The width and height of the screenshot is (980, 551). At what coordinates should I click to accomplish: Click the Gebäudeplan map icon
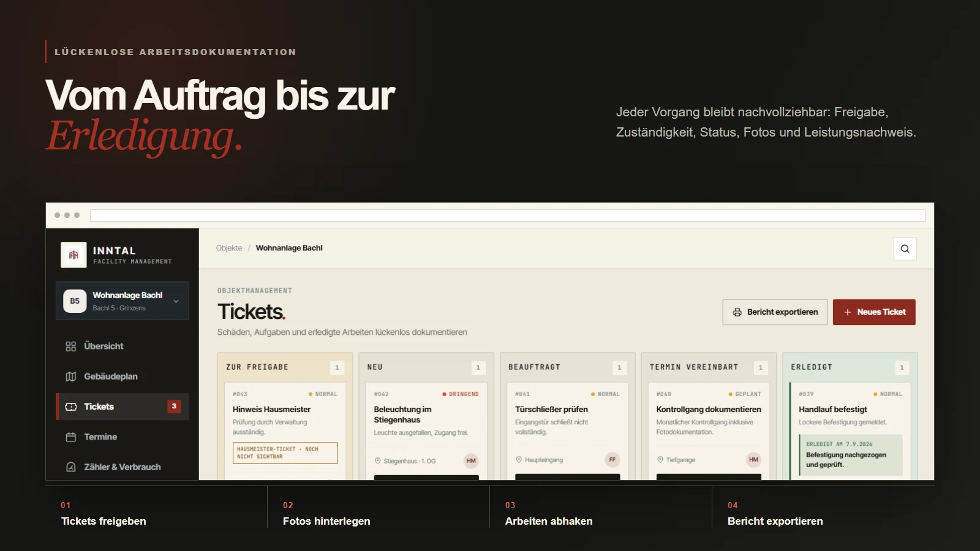[71, 377]
